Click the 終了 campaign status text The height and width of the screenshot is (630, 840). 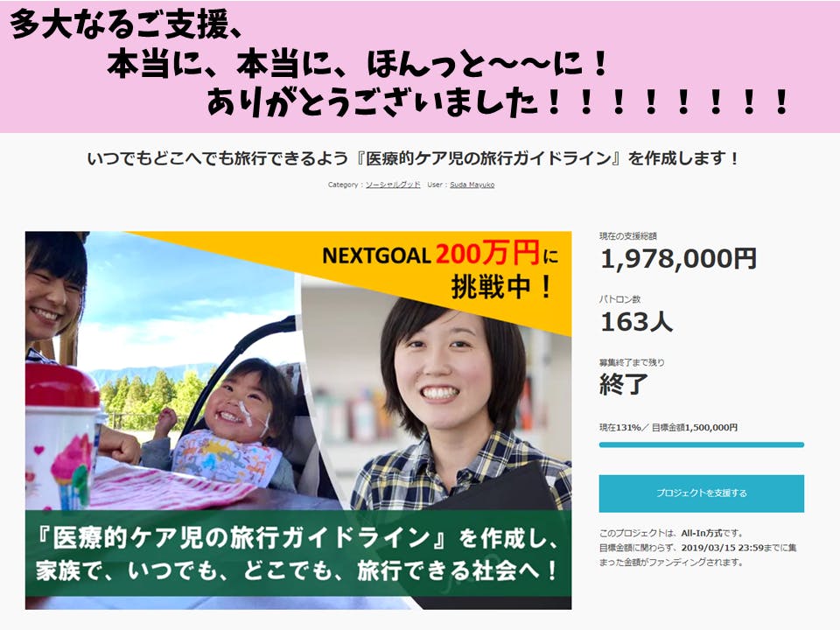(x=624, y=384)
